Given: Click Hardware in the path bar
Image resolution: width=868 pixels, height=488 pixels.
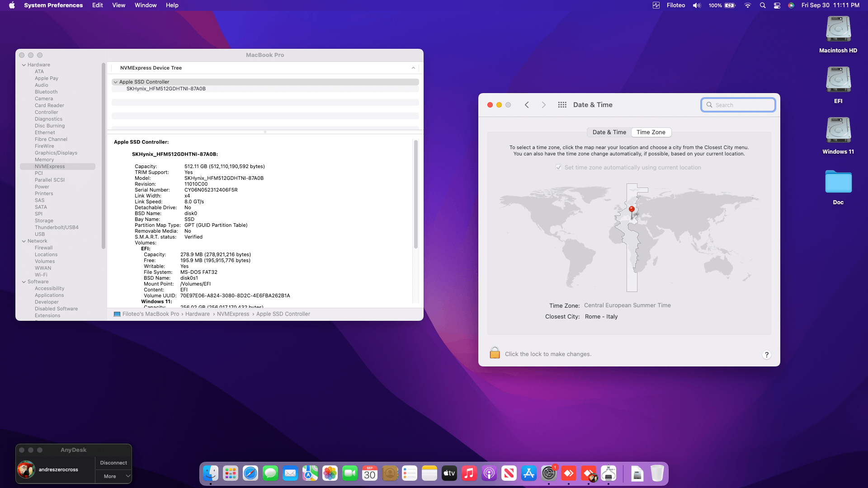Looking at the screenshot, I should [198, 314].
